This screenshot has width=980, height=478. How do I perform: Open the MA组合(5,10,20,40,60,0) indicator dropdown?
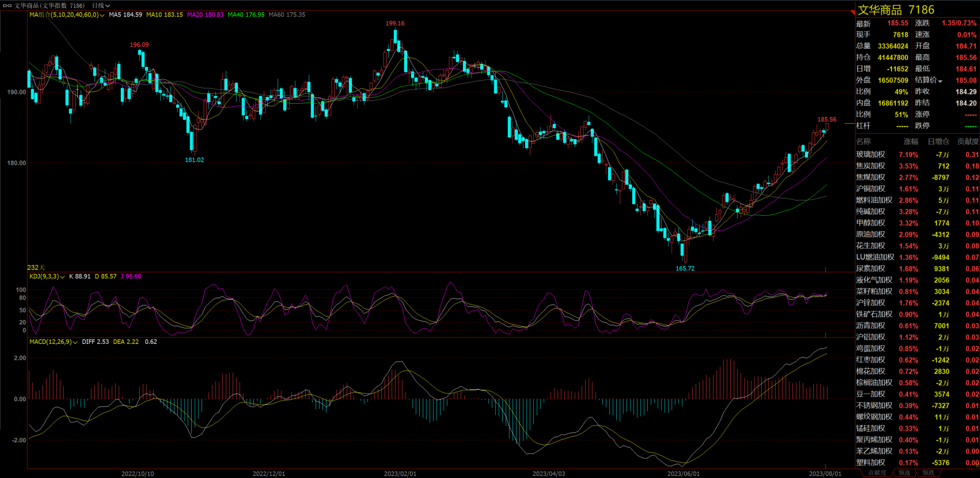pos(67,15)
